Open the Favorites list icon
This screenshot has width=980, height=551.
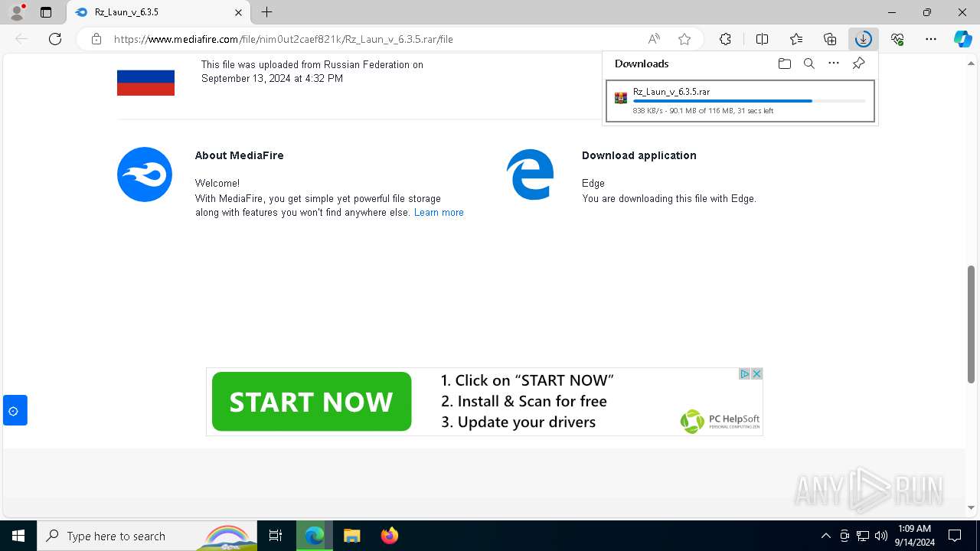(x=796, y=39)
